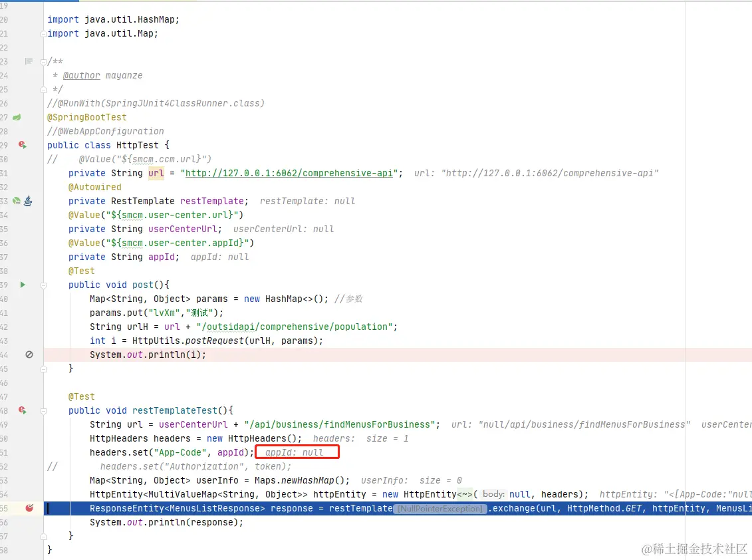Collapse the Javadoc comment block
The width and height of the screenshot is (752, 560).
tap(43, 61)
